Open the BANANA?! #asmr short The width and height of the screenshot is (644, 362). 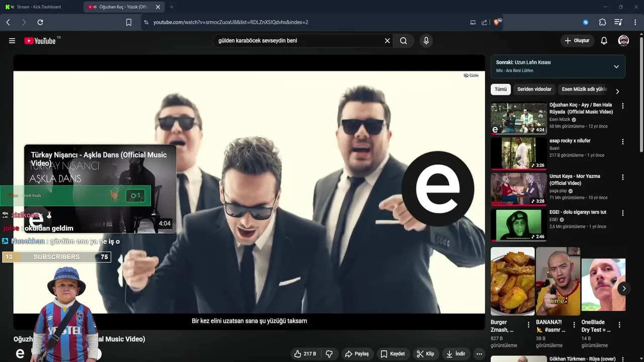coord(558,281)
